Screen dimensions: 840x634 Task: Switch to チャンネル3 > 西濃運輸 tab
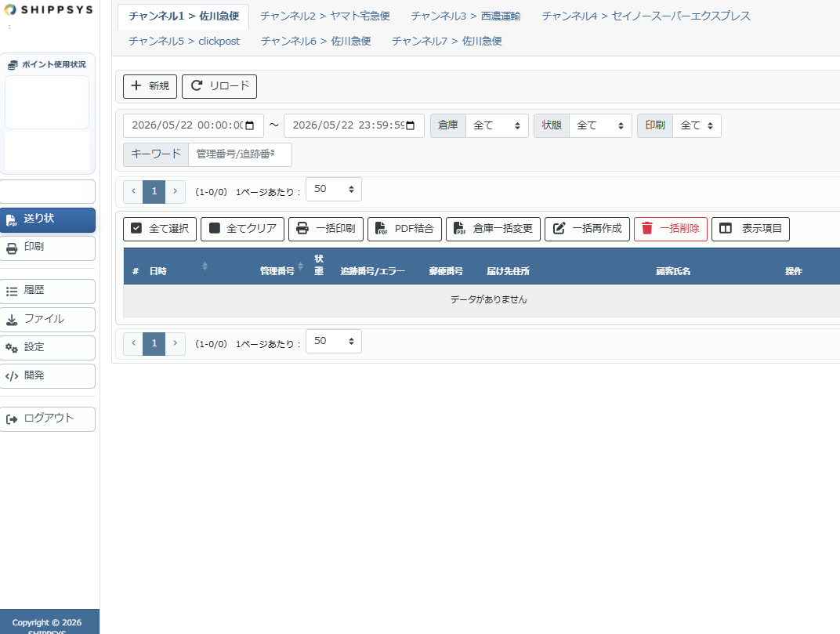pos(465,16)
